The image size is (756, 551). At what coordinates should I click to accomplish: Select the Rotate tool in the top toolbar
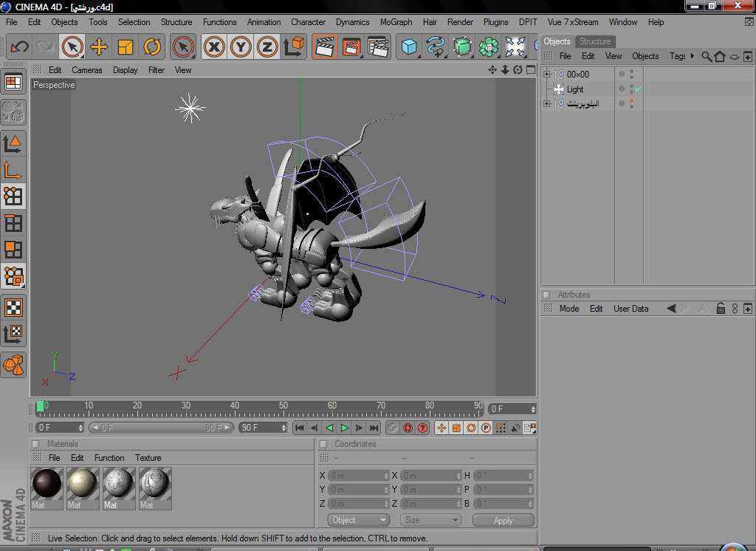tap(152, 47)
